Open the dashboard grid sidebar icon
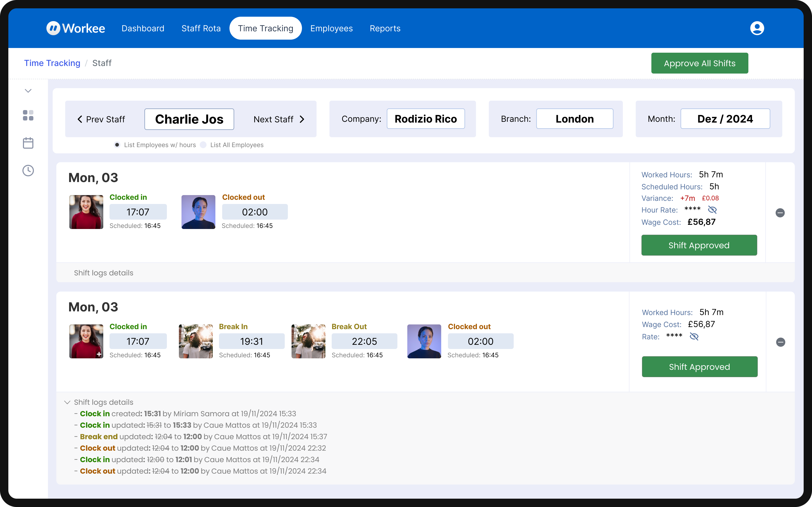Viewport: 812px width, 507px height. (28, 115)
